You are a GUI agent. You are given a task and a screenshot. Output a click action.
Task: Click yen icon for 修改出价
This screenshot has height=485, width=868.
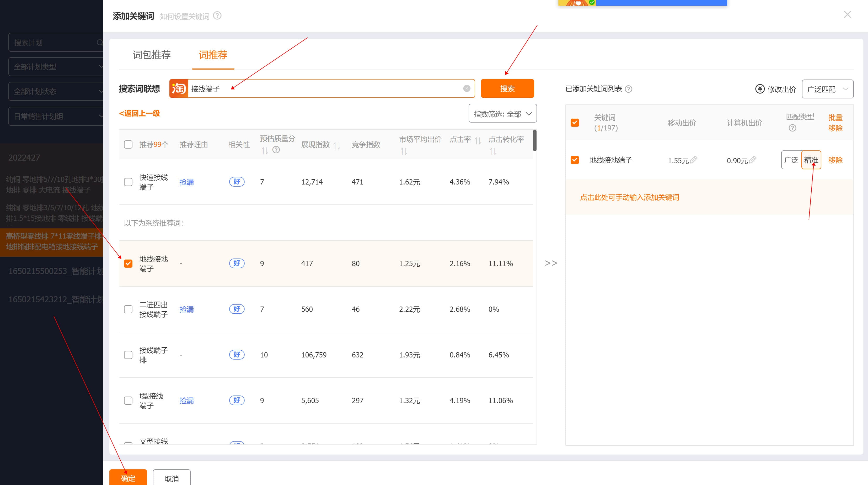(760, 89)
